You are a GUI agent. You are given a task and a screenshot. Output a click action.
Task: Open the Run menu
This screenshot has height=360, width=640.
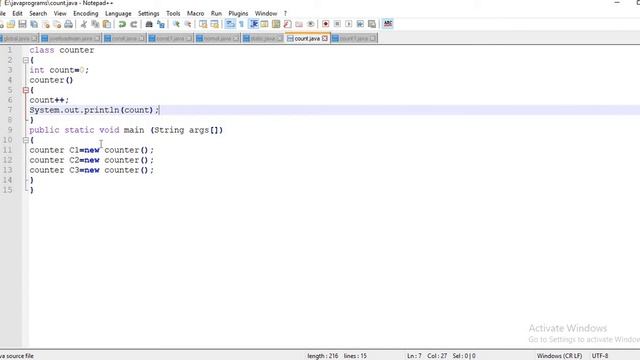coord(216,13)
